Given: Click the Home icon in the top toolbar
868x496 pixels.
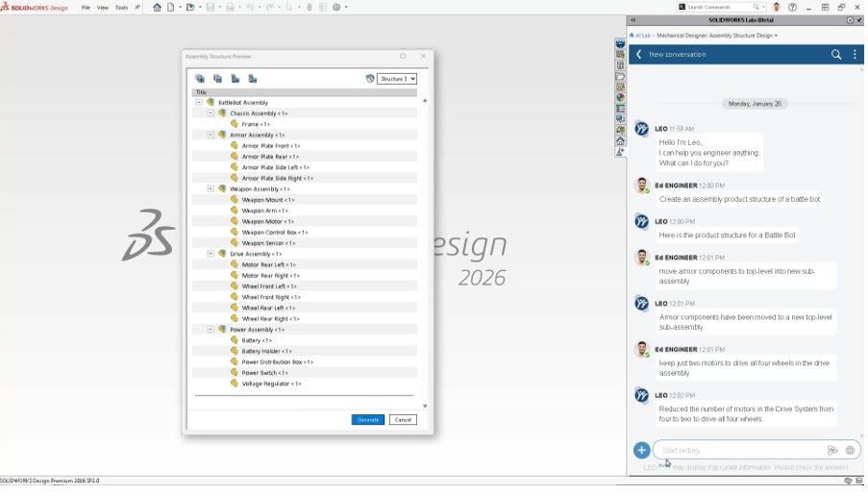Looking at the screenshot, I should click(157, 8).
